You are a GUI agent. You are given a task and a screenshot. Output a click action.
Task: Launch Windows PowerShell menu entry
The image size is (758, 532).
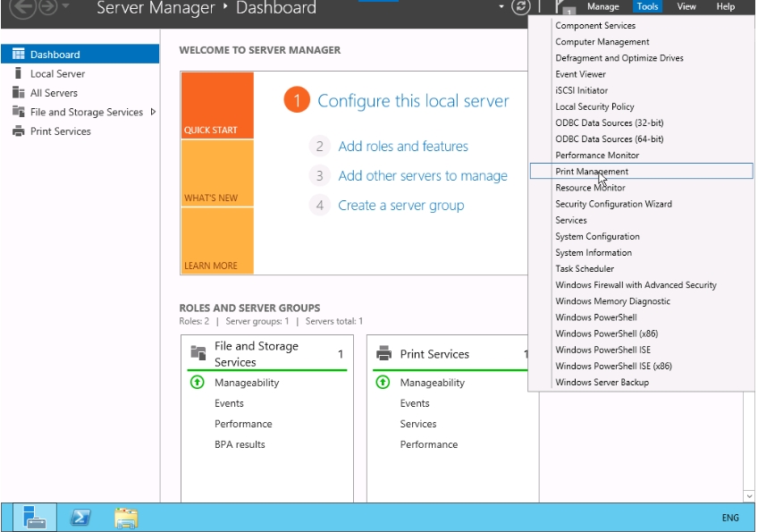pos(642,317)
